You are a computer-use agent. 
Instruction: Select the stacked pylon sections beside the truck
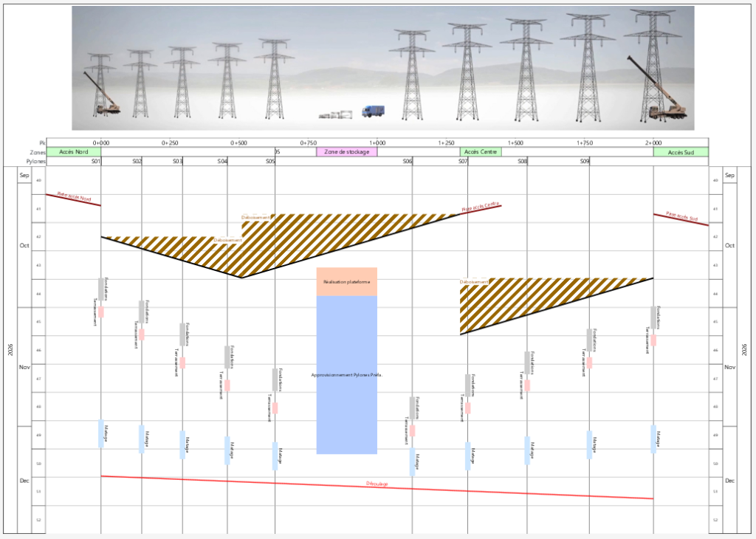point(336,114)
